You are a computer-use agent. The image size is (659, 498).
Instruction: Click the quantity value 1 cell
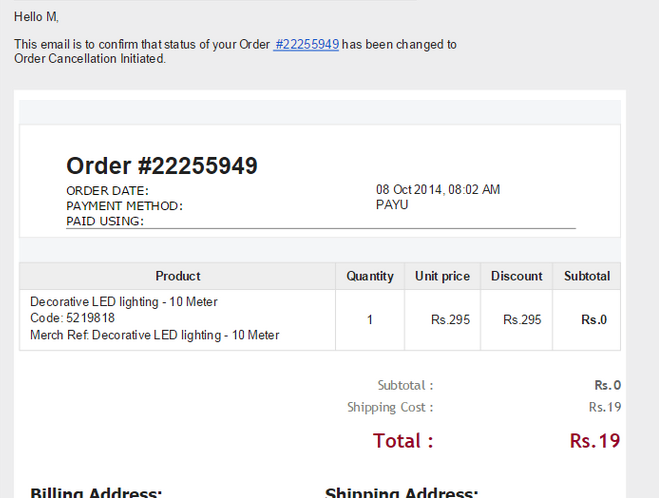click(x=370, y=320)
